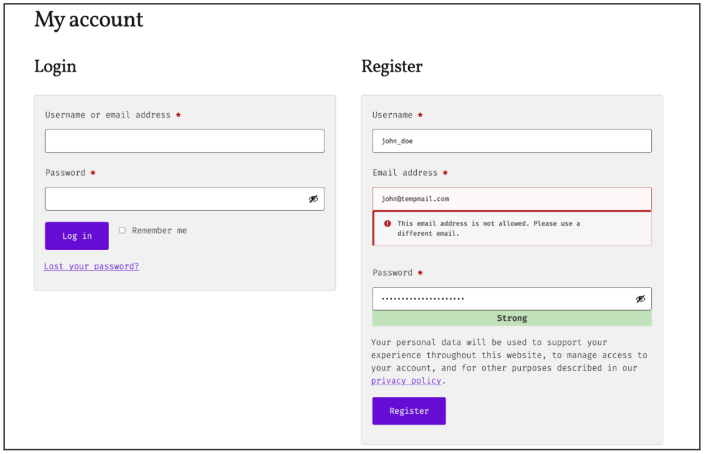Click the green Strong password strength bar
Image resolution: width=704 pixels, height=454 pixels.
pos(511,319)
